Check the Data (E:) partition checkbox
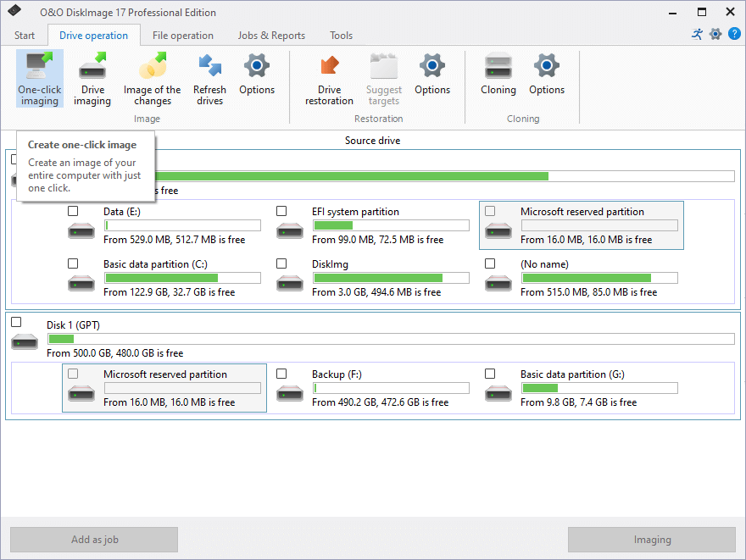Viewport: 746px width, 560px height. click(73, 211)
